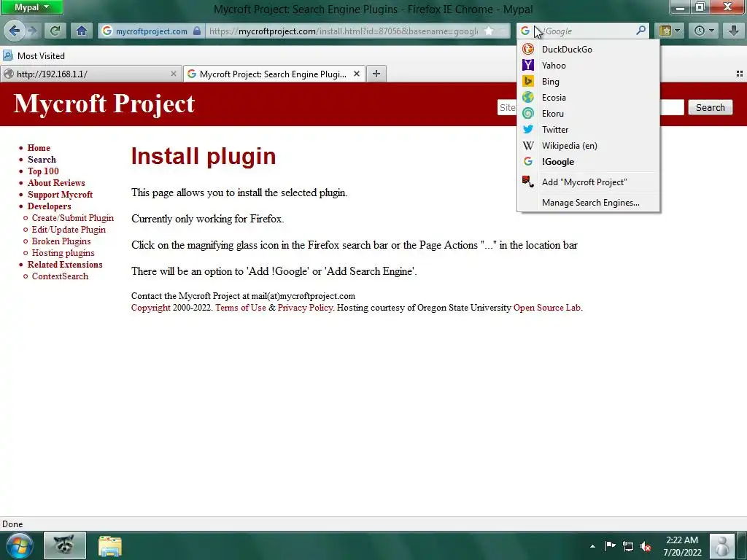Screen dimensions: 747x560
Task: Open the History clock dropdown button
Action: (704, 31)
